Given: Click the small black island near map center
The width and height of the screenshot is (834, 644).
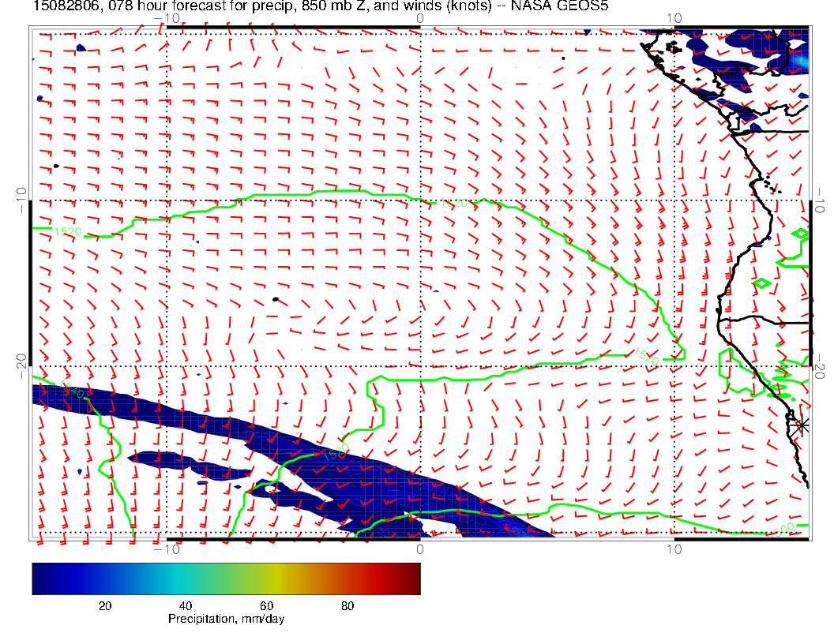Looking at the screenshot, I should 275,299.
